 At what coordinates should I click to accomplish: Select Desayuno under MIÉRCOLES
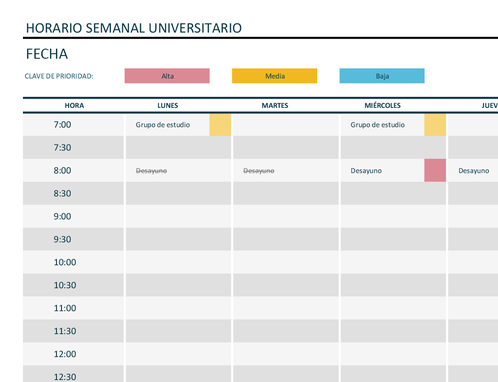tap(366, 171)
